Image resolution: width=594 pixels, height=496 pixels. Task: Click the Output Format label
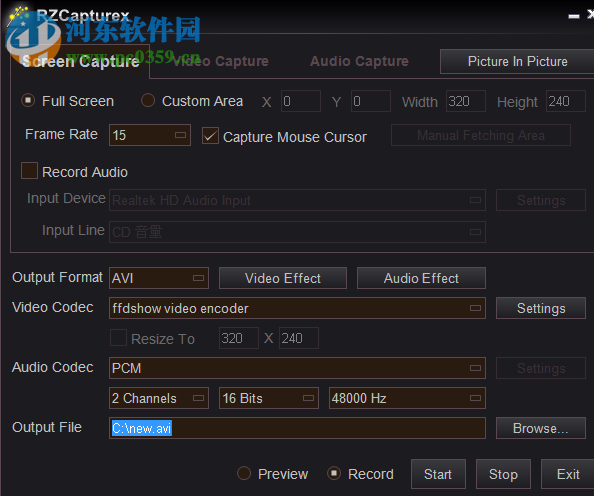pos(57,277)
